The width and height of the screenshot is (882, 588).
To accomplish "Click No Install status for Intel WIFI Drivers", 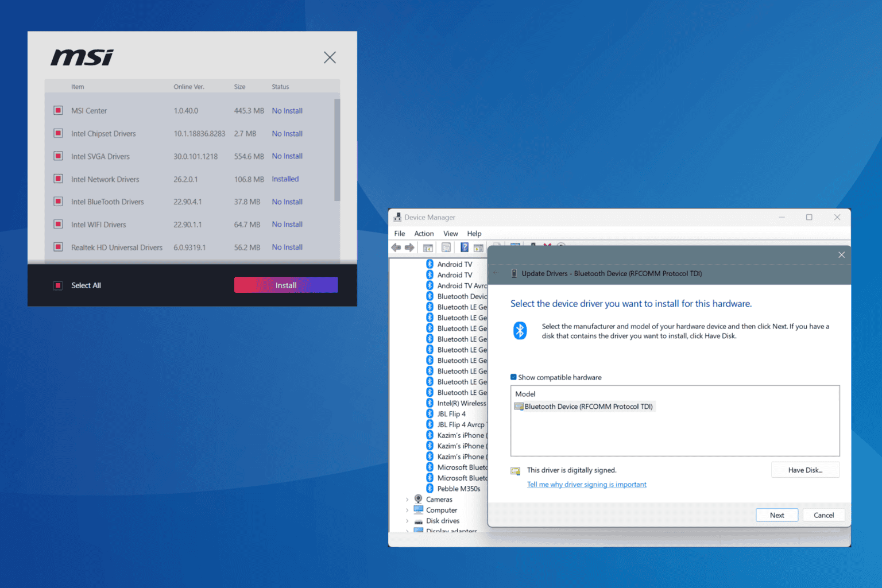I will point(287,225).
